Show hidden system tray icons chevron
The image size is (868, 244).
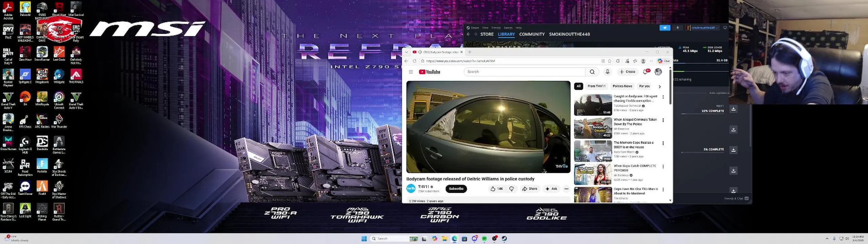[827, 239]
